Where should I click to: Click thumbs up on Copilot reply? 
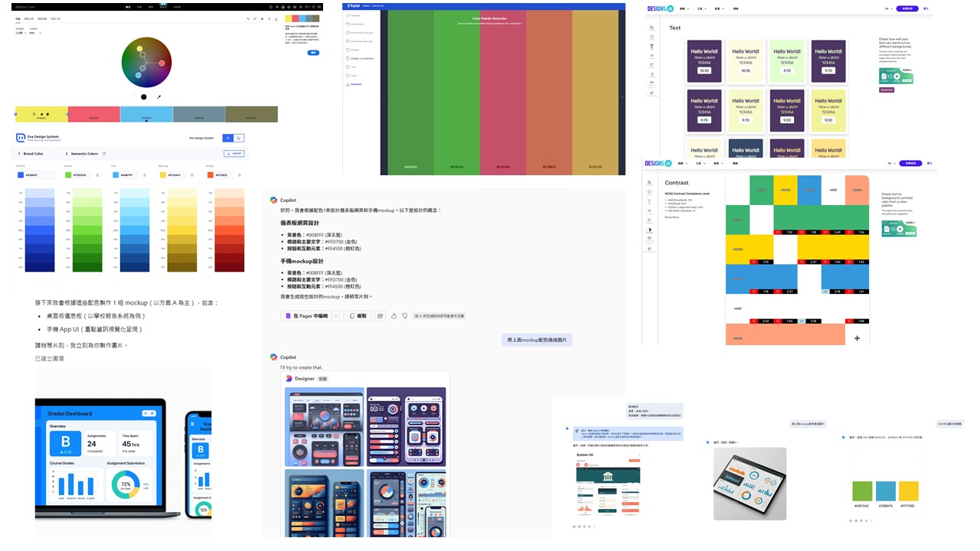tap(394, 316)
